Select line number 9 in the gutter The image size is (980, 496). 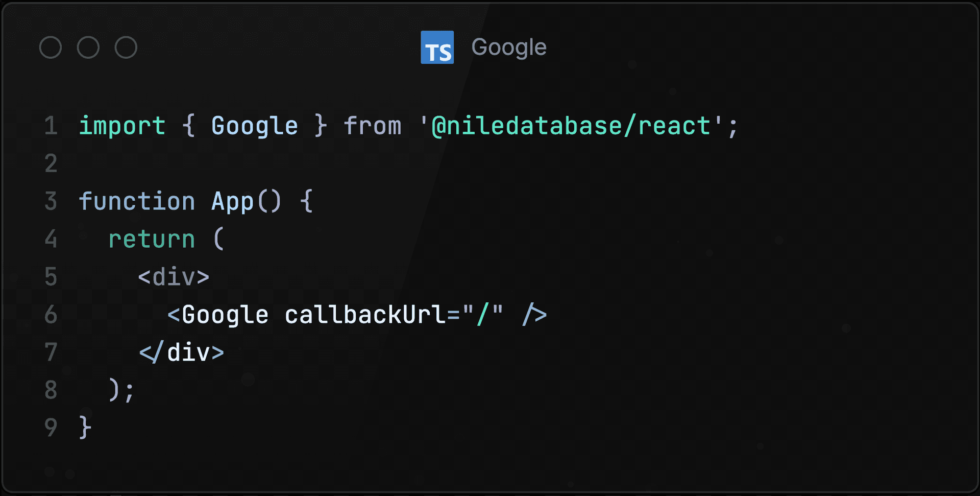[51, 428]
